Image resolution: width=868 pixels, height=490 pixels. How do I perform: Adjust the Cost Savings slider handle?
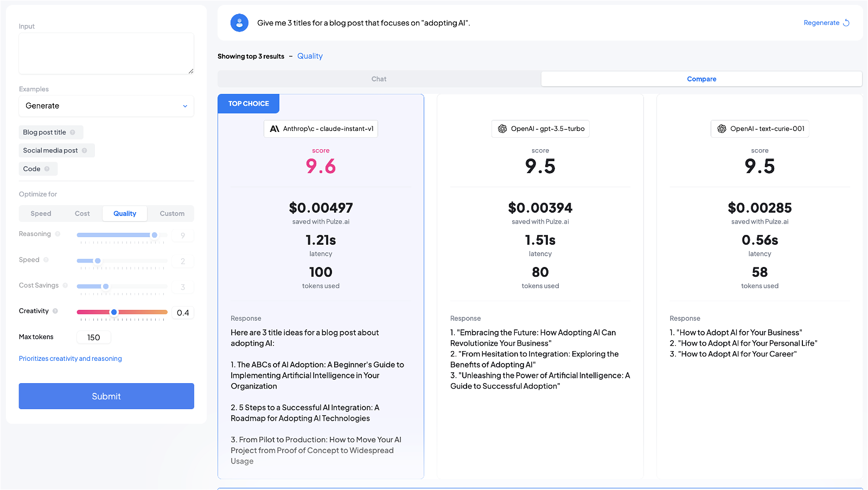coord(106,287)
